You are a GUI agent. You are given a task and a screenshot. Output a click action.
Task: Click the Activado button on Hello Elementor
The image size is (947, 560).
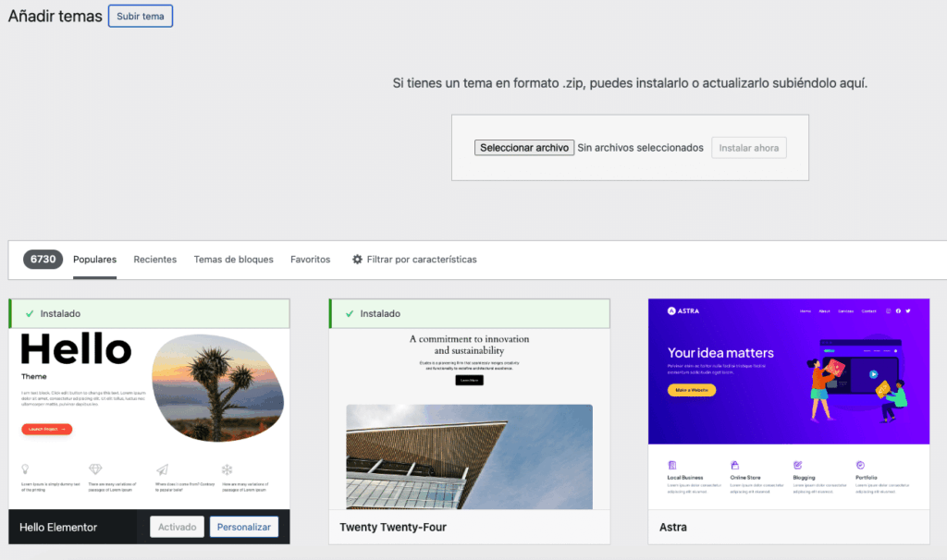(x=177, y=527)
